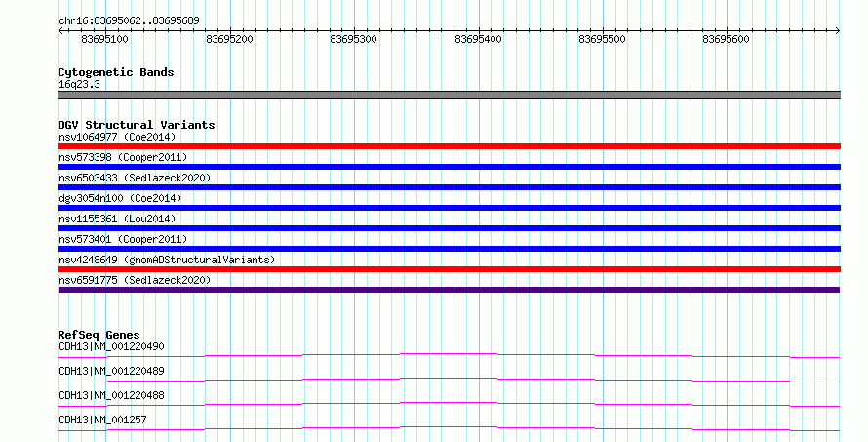Open transcript CDH13|NM_001220489 label
The height and width of the screenshot is (442, 868).
coord(111,371)
